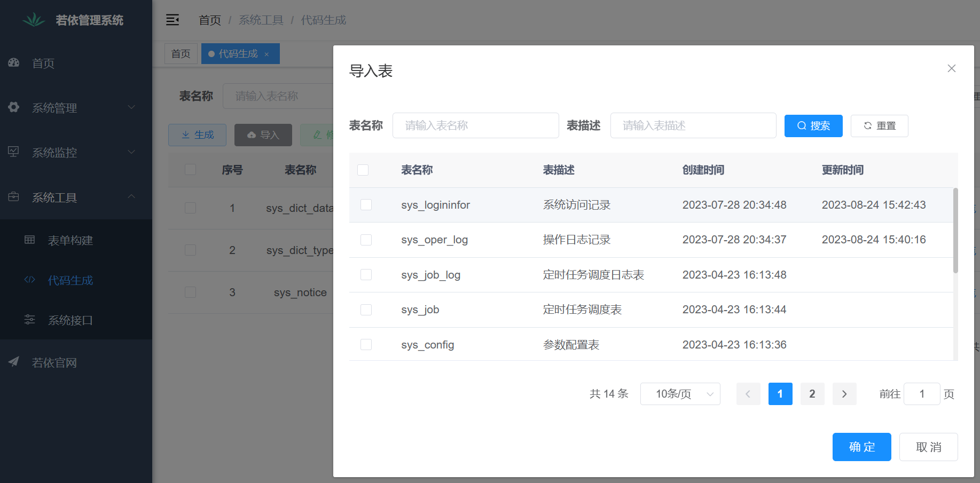Close the 代码生成 tab with x

point(266,54)
